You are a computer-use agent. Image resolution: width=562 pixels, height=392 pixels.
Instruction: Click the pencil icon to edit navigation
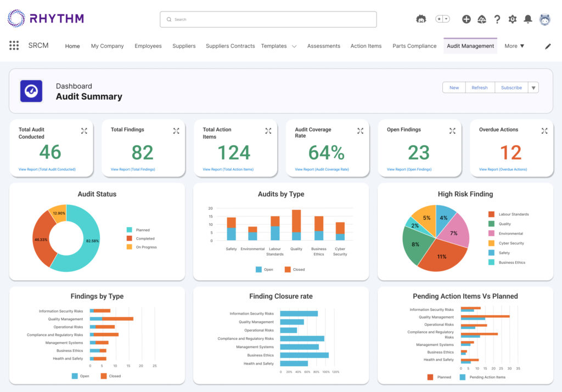pos(547,47)
